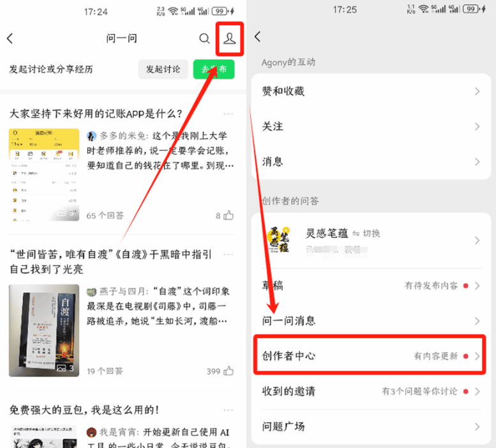Screen dimensions: 496x448
Task: Switch account via 切换 next to 灵感笔蕴
Action: coord(366,234)
